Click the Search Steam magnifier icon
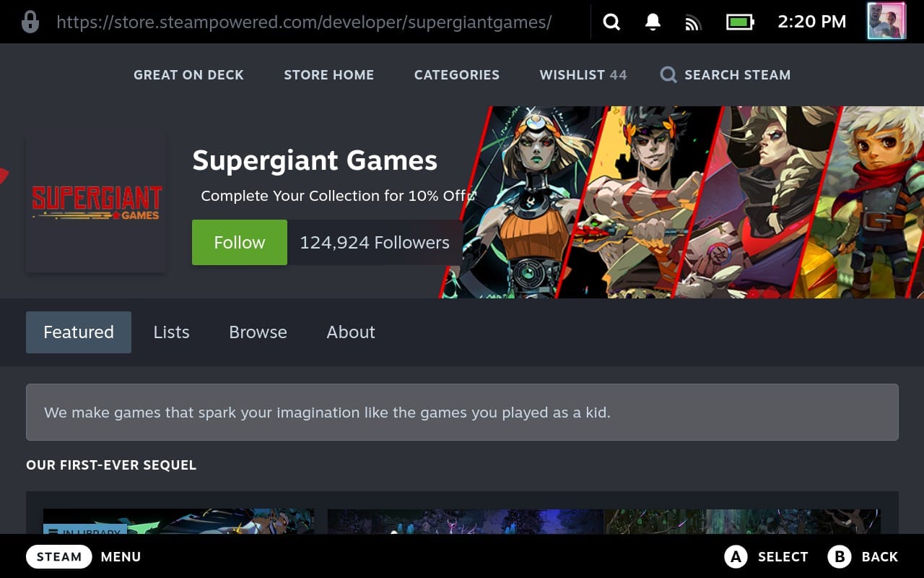The width and height of the screenshot is (924, 578). pos(668,74)
